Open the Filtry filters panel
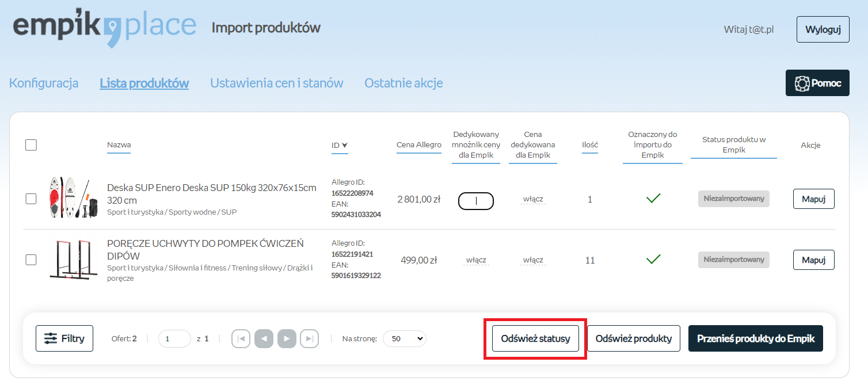 [64, 338]
